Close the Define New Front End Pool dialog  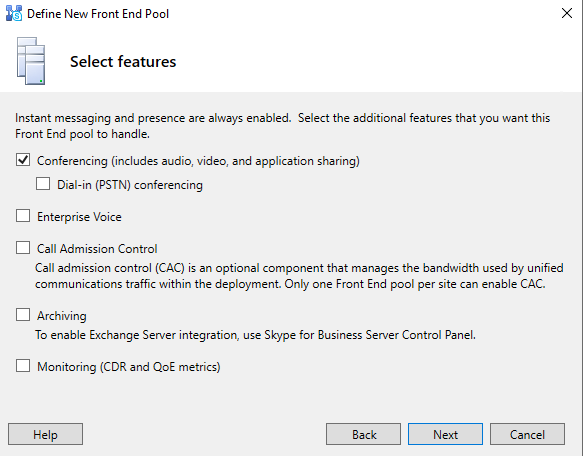(567, 13)
